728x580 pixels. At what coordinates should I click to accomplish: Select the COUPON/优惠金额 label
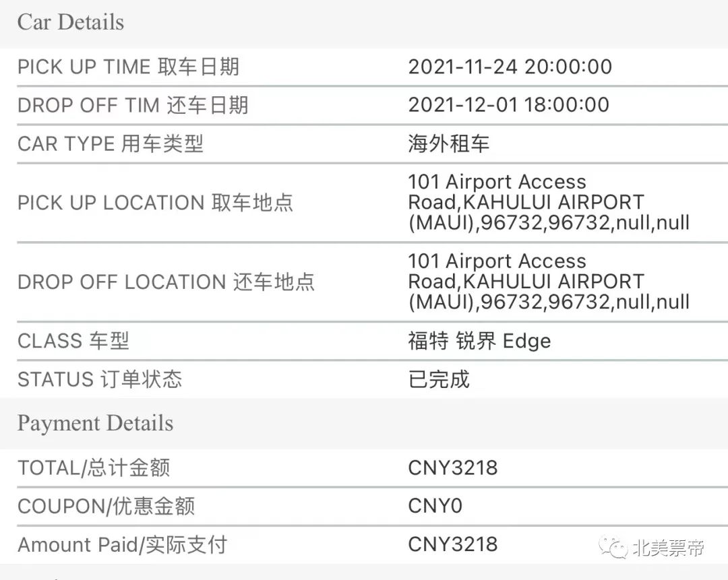pos(107,506)
